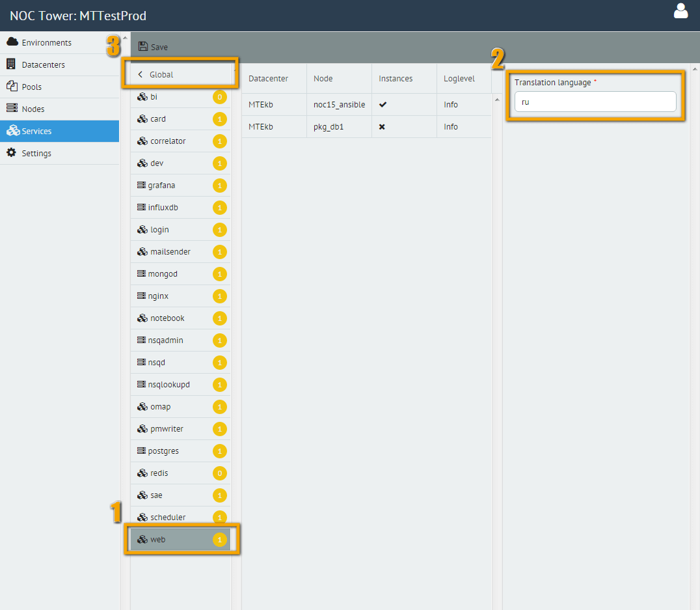Screen dimensions: 700x610
Task: Select the scheduler service
Action: 180,517
